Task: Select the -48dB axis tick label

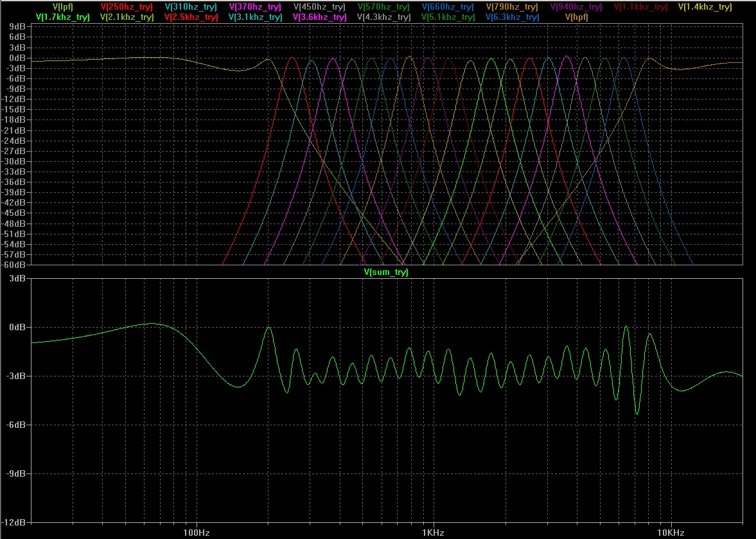Action: click(15, 223)
